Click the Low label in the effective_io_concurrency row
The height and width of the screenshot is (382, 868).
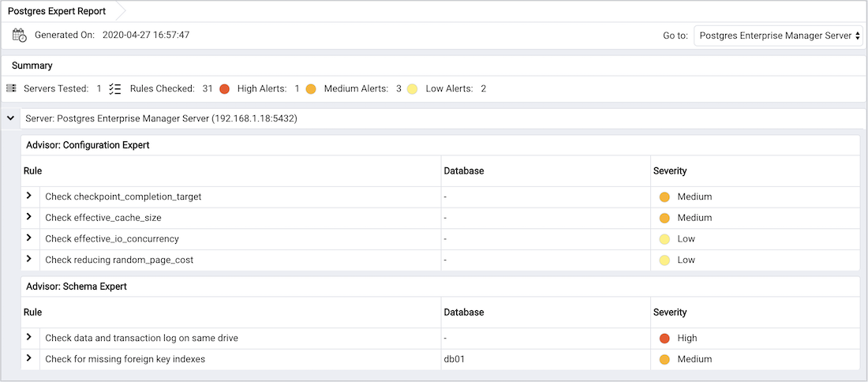pyautogui.click(x=686, y=239)
